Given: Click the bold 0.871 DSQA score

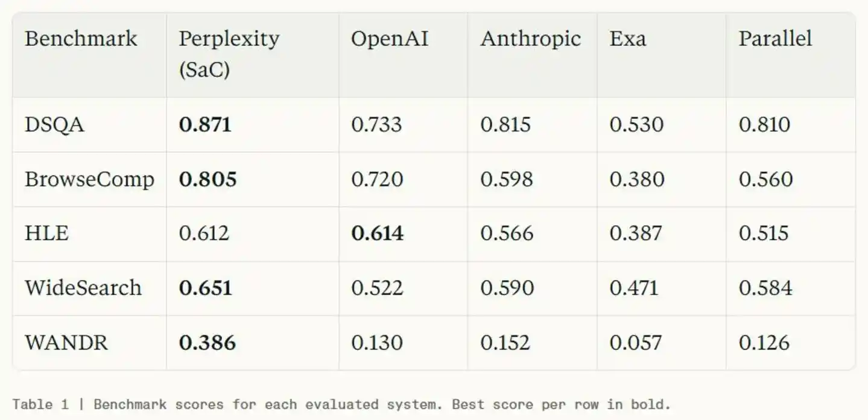Looking at the screenshot, I should 205,124.
